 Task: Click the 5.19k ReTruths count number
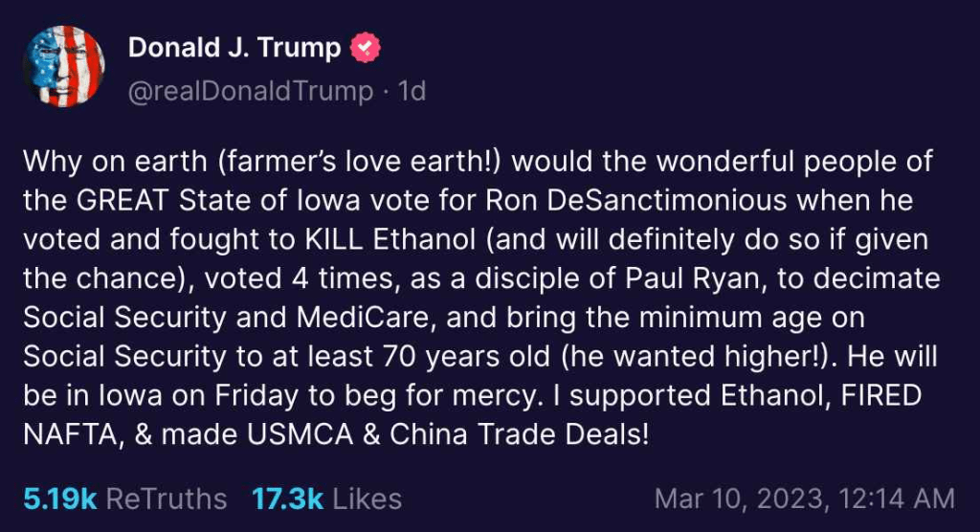pos(59,499)
